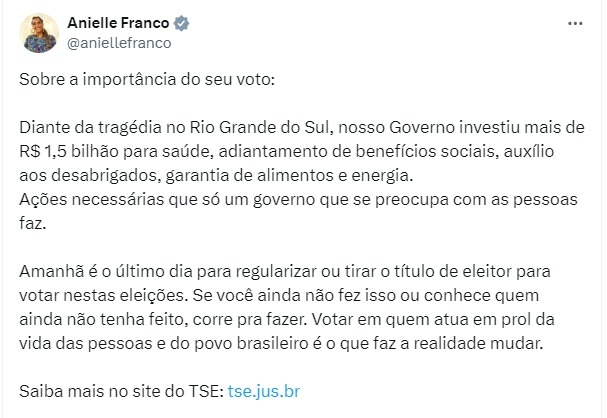Click the phrase 'aos desabrigados'
Screen dimensions: 607x418
[89, 176]
